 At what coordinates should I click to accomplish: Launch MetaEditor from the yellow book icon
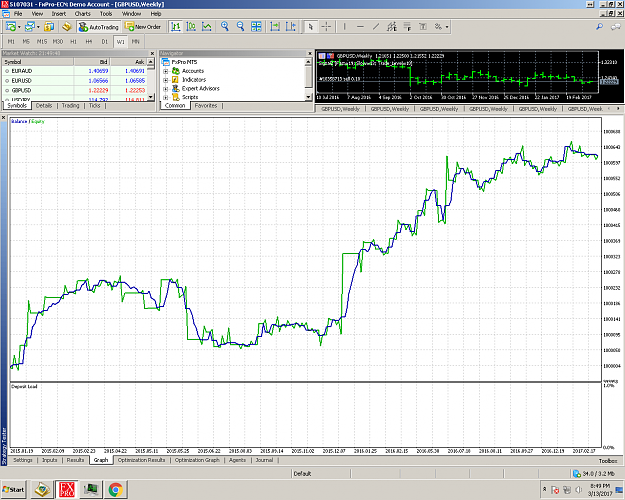point(67,27)
